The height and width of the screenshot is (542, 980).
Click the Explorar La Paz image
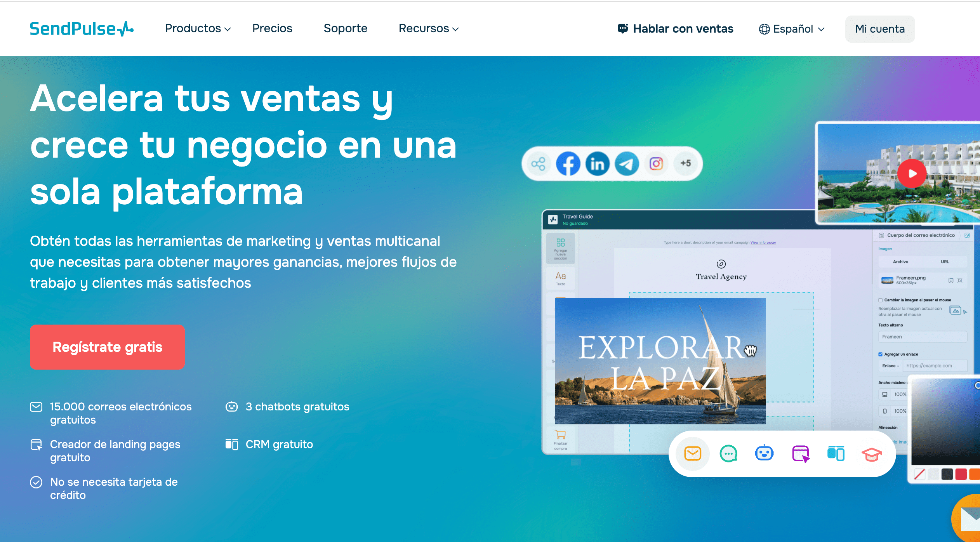click(x=660, y=361)
